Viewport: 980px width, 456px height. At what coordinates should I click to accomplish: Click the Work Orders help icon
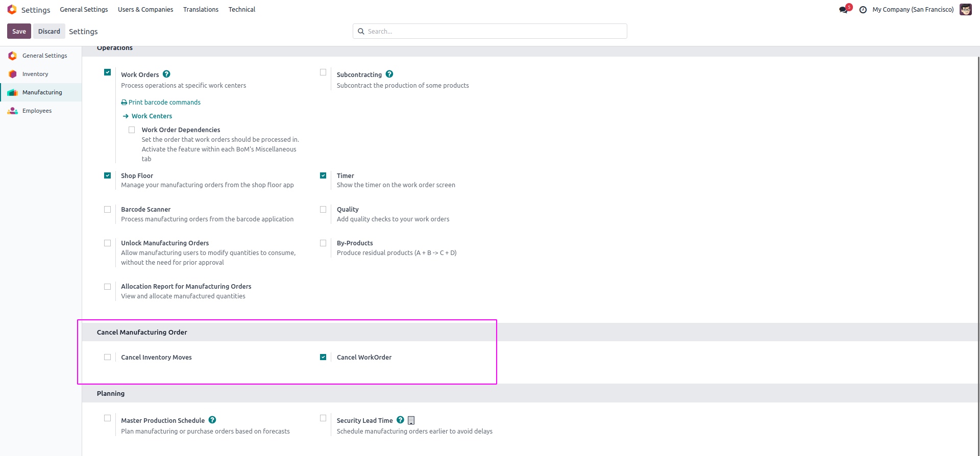click(x=166, y=74)
